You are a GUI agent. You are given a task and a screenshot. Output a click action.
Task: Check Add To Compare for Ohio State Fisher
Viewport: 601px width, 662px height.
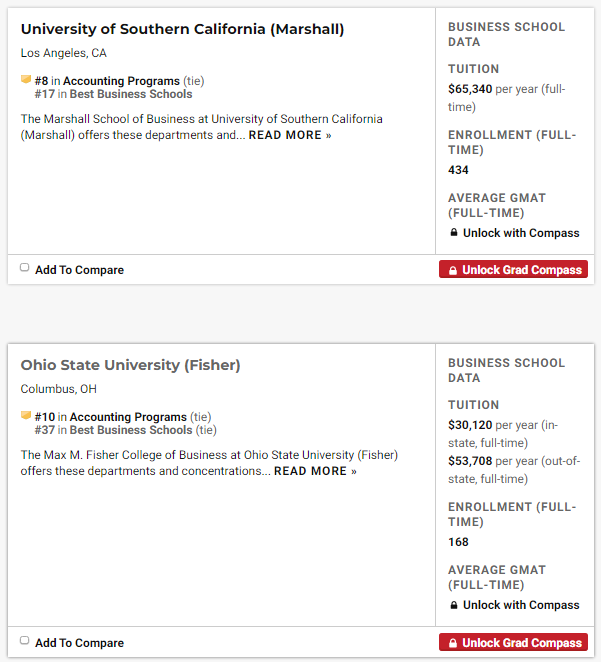[25, 641]
